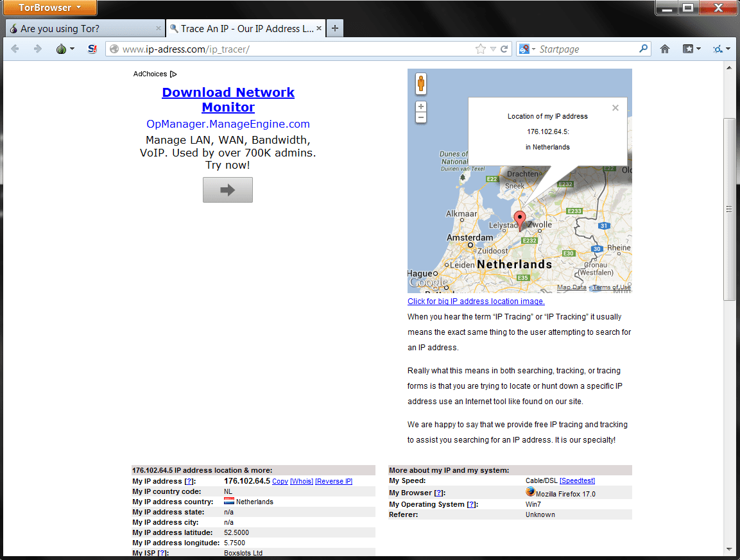The height and width of the screenshot is (560, 740).
Task: Show URL history dropdown arrow
Action: click(x=493, y=49)
